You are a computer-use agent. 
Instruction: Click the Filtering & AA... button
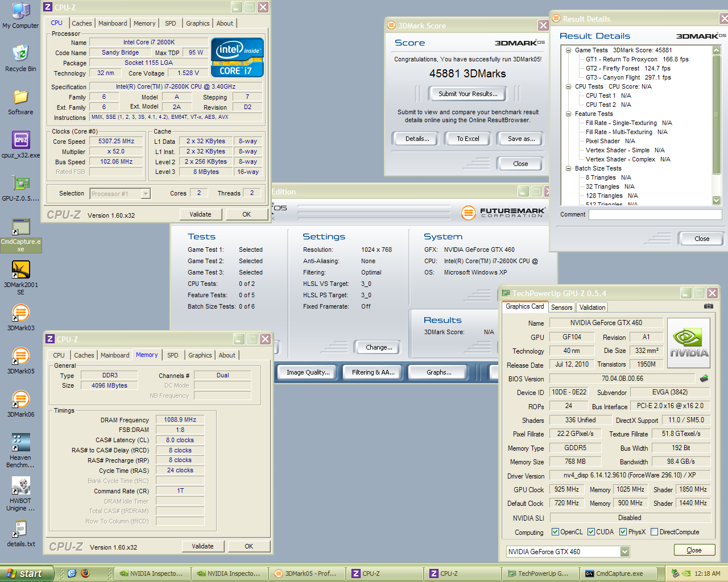coord(373,372)
